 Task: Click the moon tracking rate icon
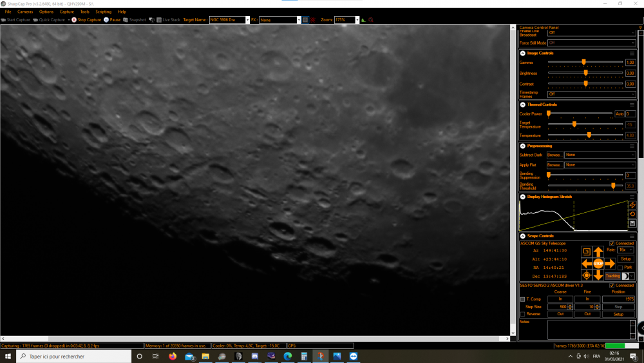point(625,276)
